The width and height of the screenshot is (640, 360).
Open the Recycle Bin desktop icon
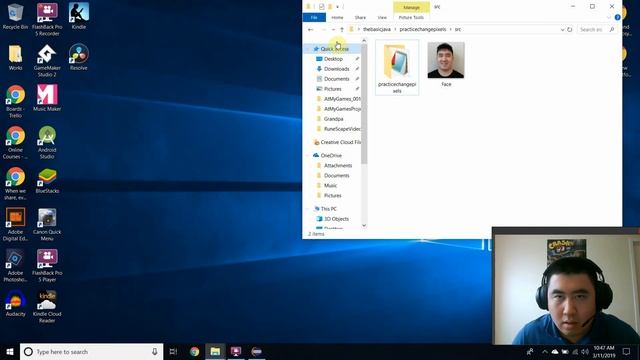pyautogui.click(x=15, y=16)
